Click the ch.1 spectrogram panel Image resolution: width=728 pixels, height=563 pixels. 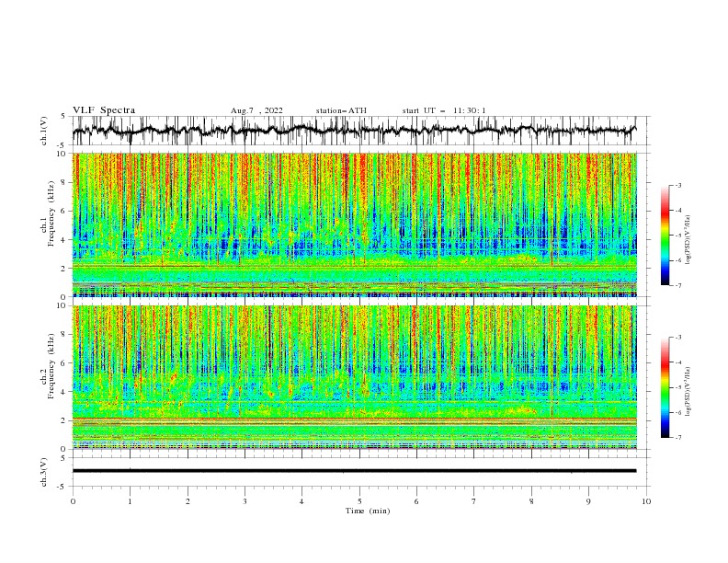[x=355, y=224]
